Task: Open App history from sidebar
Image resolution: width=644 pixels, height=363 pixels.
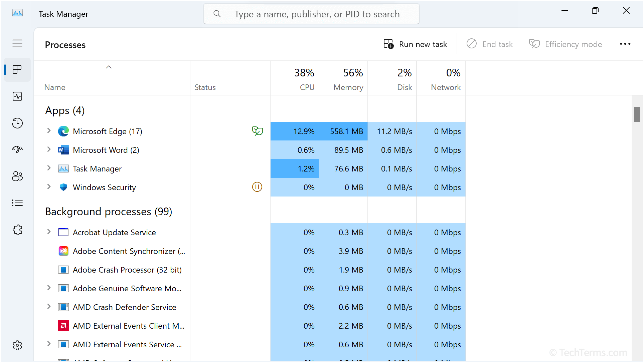Action: pos(17,123)
